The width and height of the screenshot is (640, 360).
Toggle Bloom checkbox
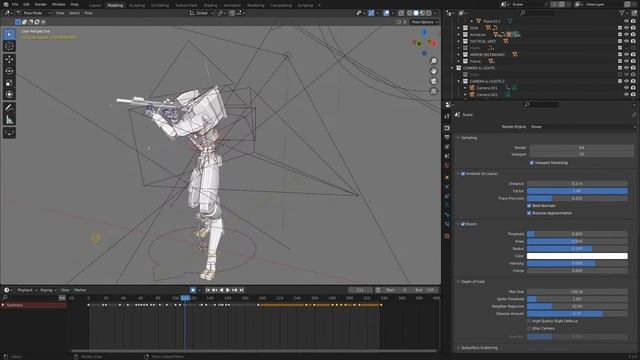point(463,224)
